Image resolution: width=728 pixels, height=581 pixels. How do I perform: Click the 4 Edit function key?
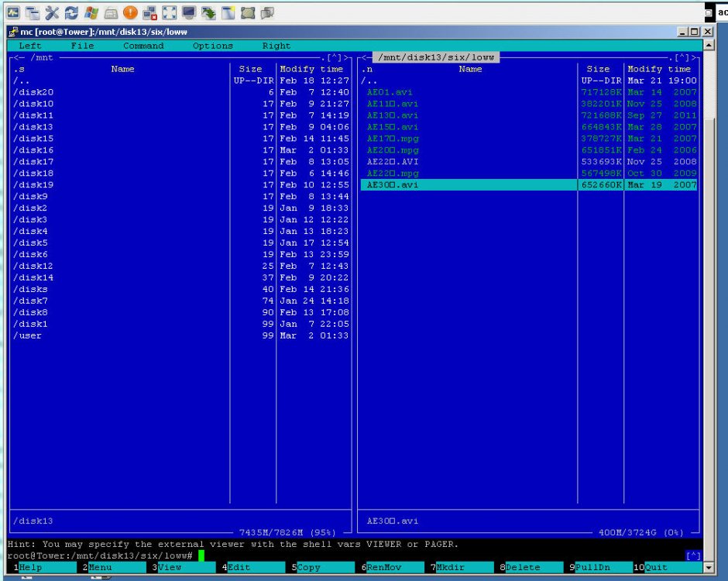(x=253, y=567)
